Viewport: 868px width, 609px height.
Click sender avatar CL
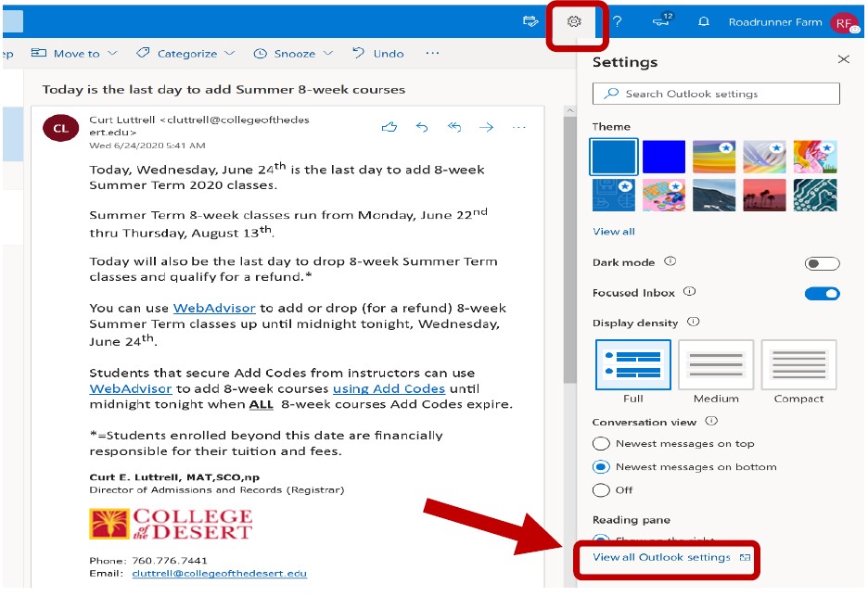pyautogui.click(x=61, y=128)
